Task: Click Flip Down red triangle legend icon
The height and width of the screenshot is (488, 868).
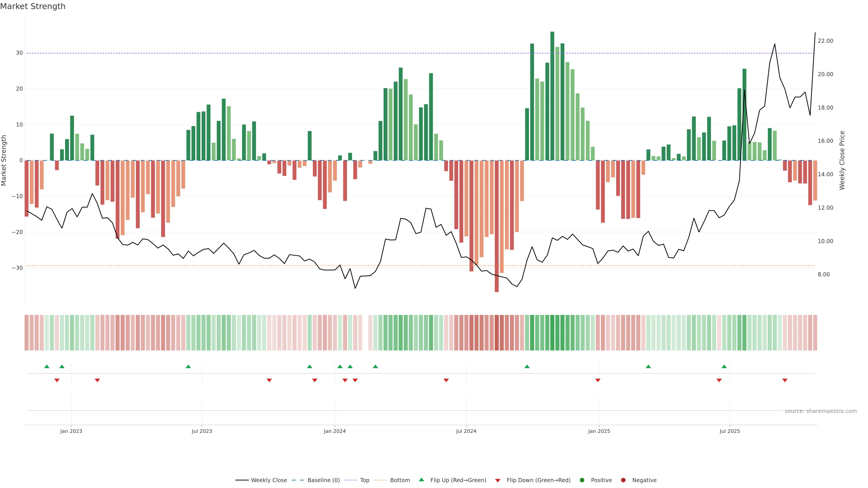Action: point(498,481)
